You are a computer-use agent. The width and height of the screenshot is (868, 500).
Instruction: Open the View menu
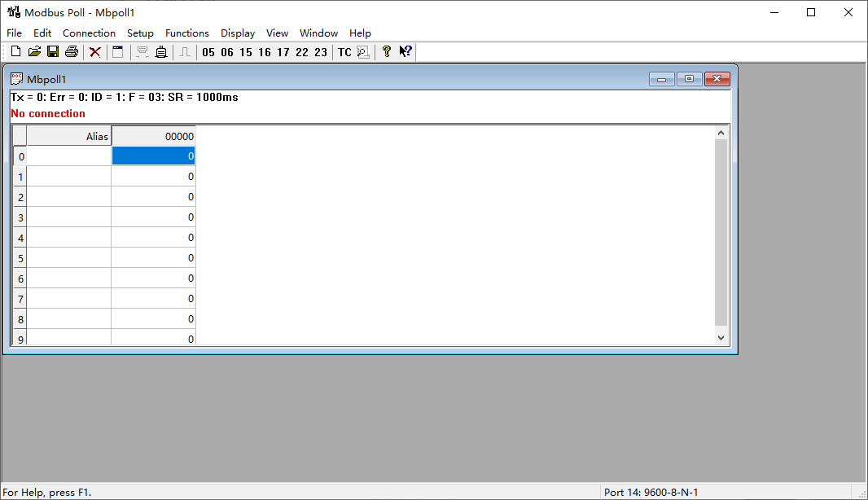(277, 33)
